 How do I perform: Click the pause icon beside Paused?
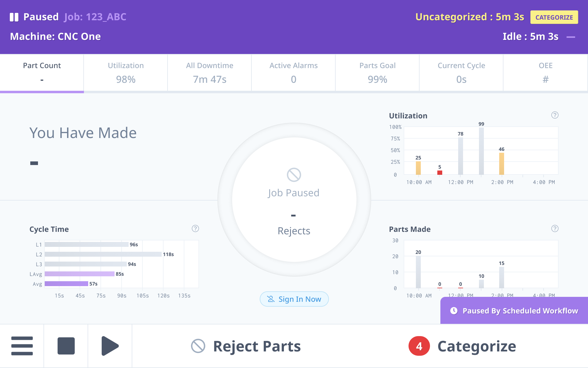[x=14, y=17]
